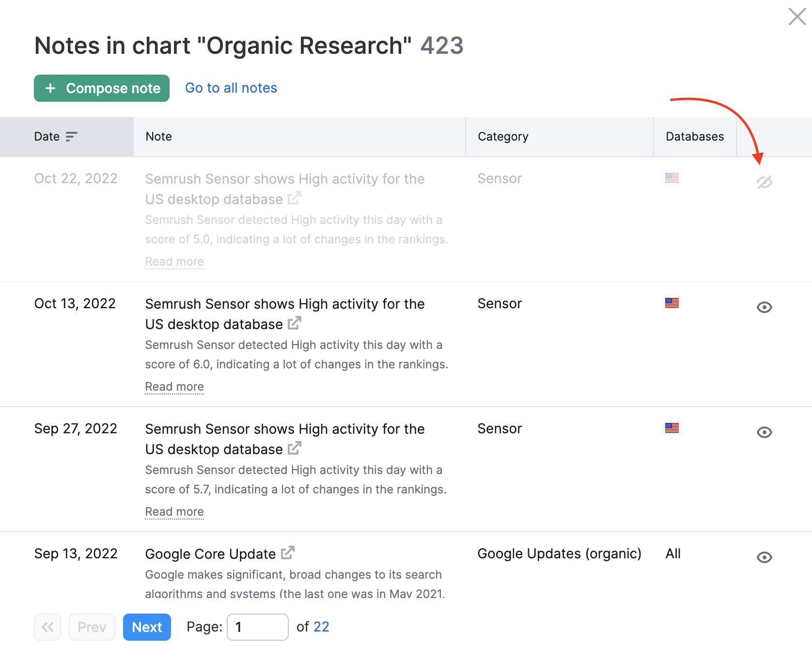Hide the Google Core Update note

pyautogui.click(x=764, y=557)
